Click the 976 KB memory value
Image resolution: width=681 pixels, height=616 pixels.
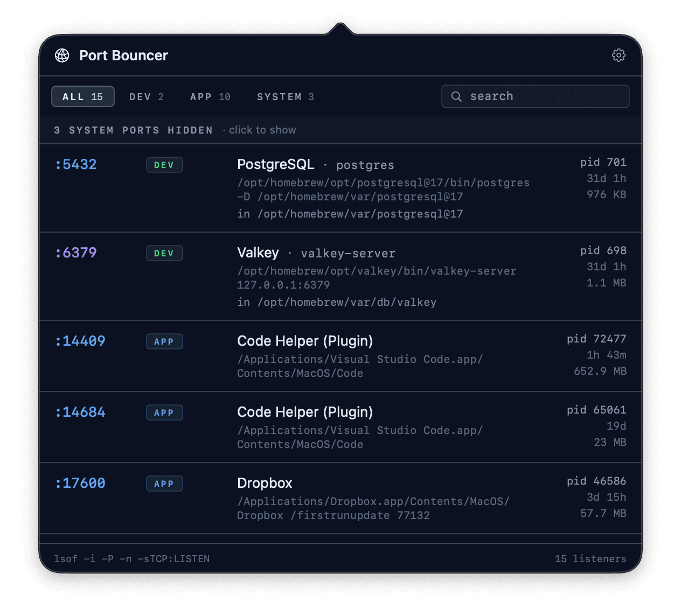click(x=607, y=195)
